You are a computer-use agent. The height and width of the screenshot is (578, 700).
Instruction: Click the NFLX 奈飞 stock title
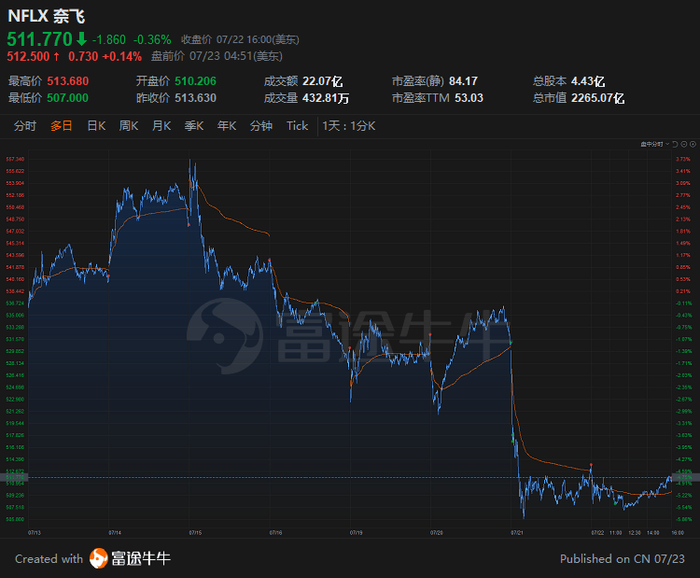(x=46, y=17)
